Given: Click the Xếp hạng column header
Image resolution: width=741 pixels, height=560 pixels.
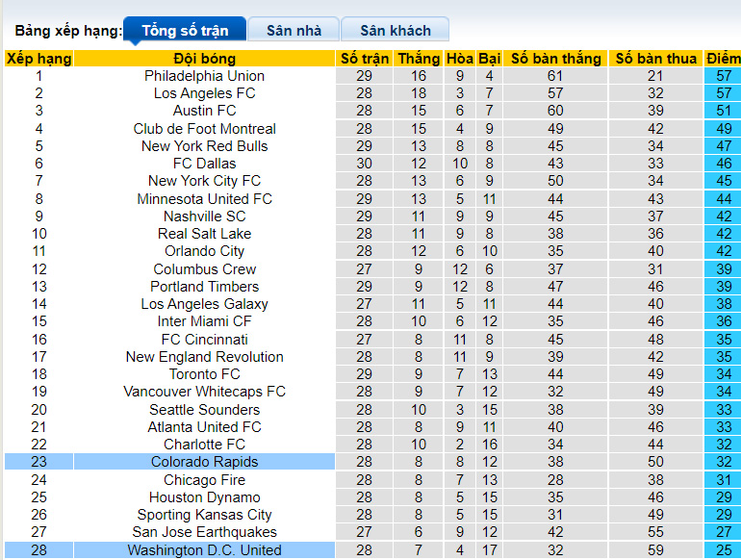Looking at the screenshot, I should pyautogui.click(x=38, y=59).
